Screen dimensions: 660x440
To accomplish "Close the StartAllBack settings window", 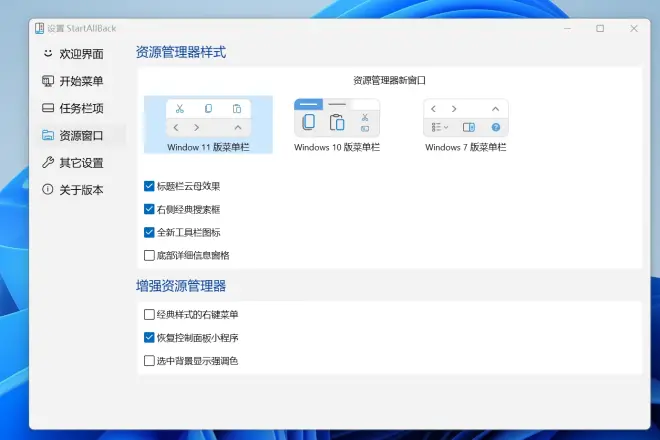I will click(x=634, y=28).
